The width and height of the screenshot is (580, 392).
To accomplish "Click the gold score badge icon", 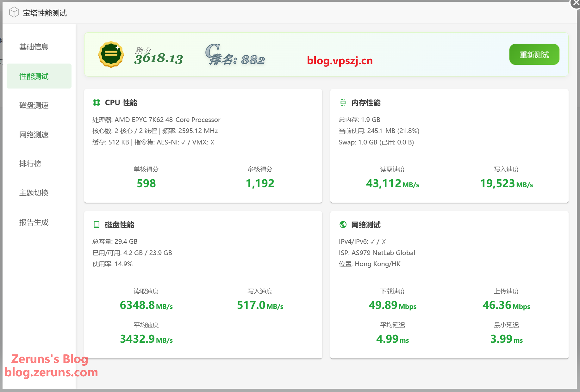I will (111, 54).
